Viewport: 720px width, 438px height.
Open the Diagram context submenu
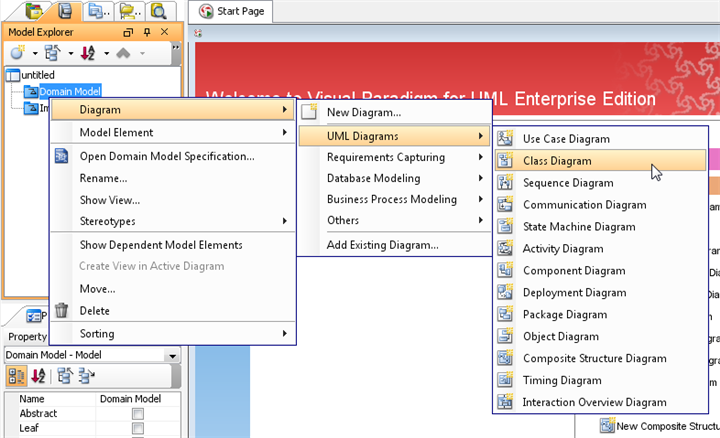(x=173, y=110)
